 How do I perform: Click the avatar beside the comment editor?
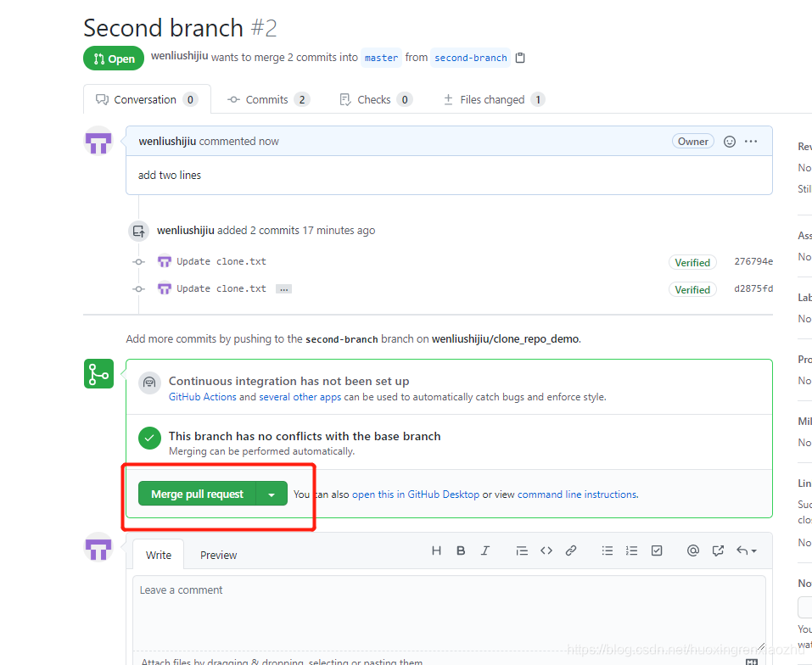(x=98, y=547)
